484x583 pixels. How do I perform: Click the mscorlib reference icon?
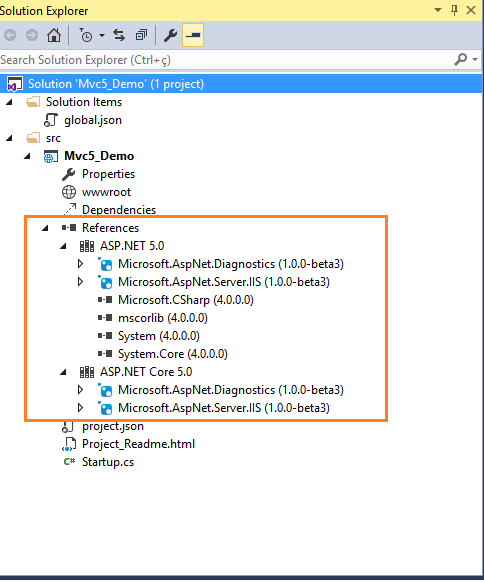pos(105,318)
